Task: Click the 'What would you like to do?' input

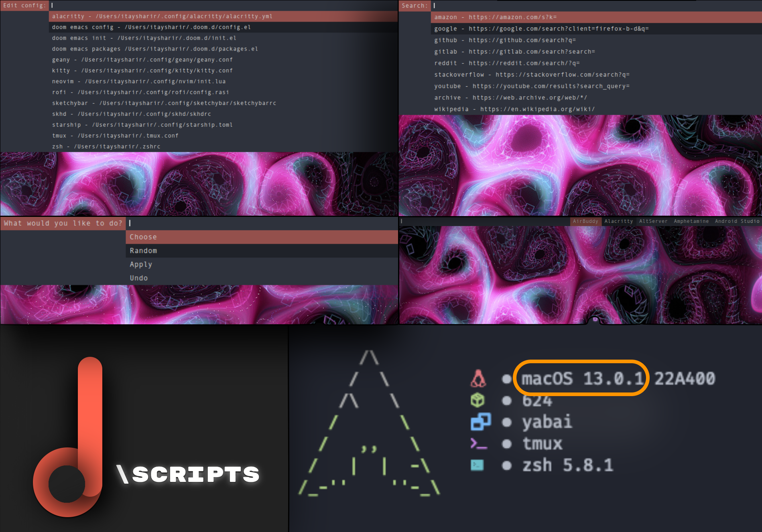Action: 262,223
